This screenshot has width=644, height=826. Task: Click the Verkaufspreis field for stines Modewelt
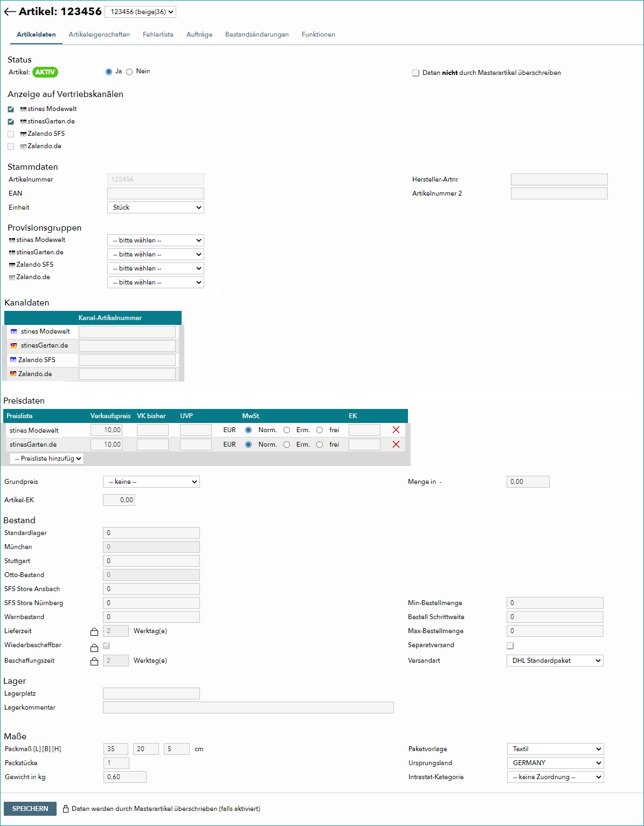click(x=107, y=430)
